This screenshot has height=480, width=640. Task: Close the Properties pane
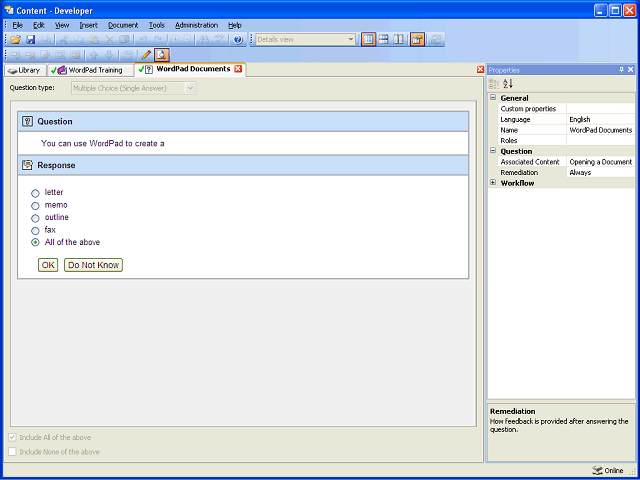(631, 70)
